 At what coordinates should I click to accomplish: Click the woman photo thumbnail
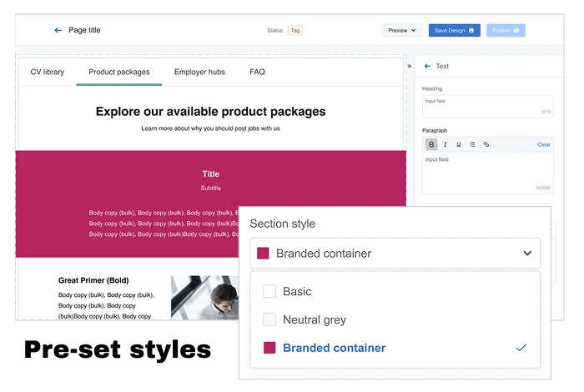coord(204,298)
